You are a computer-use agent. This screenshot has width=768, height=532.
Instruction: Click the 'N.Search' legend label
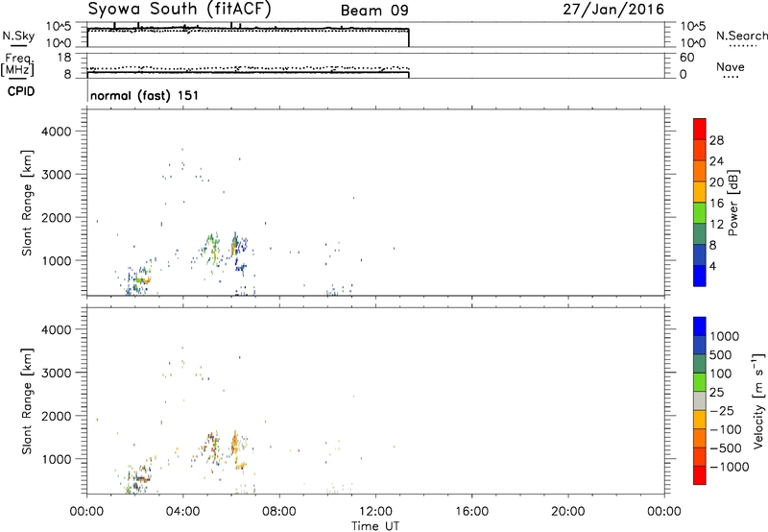pos(741,36)
